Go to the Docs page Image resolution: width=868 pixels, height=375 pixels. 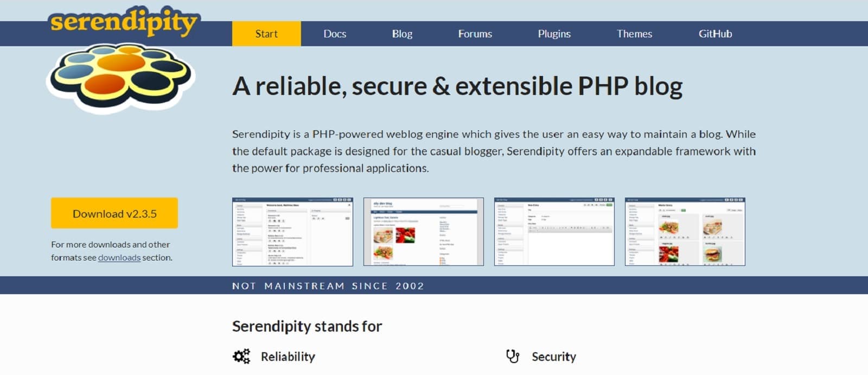335,34
